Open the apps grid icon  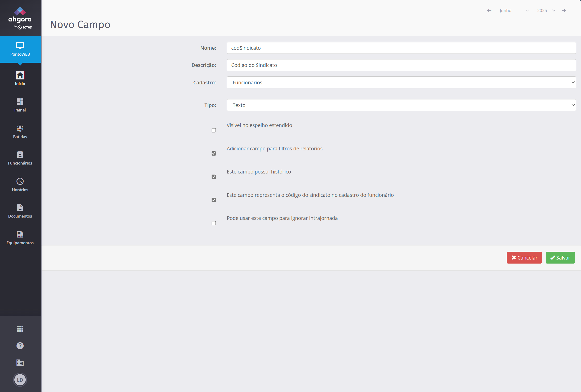20,329
